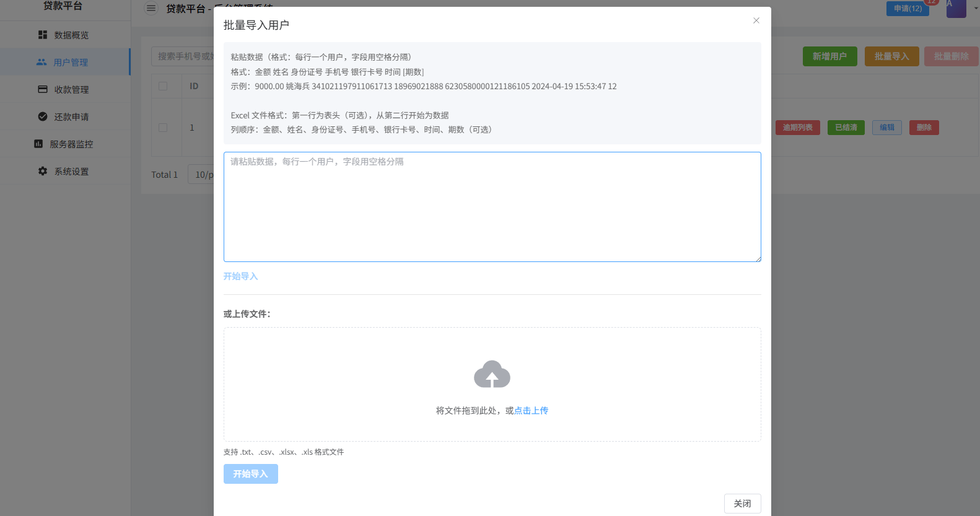Click the 点击上传 link

pyautogui.click(x=531, y=411)
